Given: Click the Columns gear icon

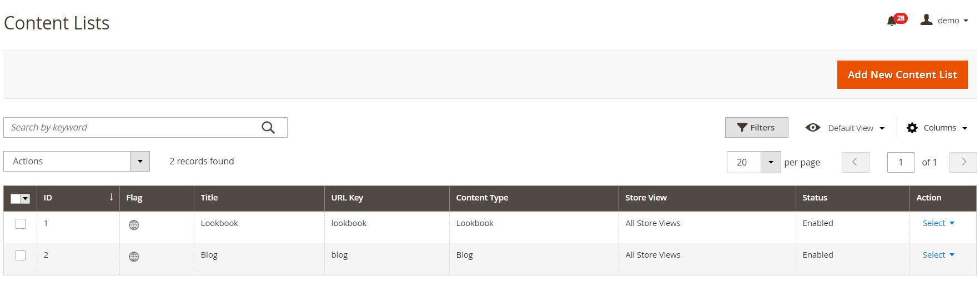Looking at the screenshot, I should point(912,128).
